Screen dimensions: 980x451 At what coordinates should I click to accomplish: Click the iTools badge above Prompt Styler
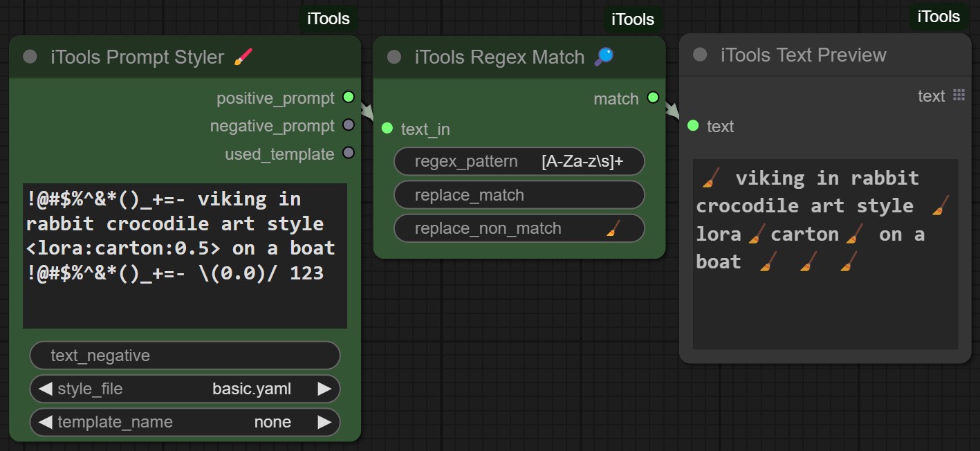[x=329, y=19]
